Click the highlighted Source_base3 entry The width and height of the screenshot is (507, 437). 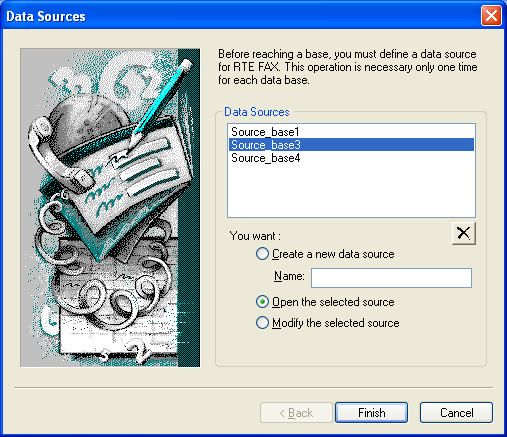pyautogui.click(x=351, y=145)
